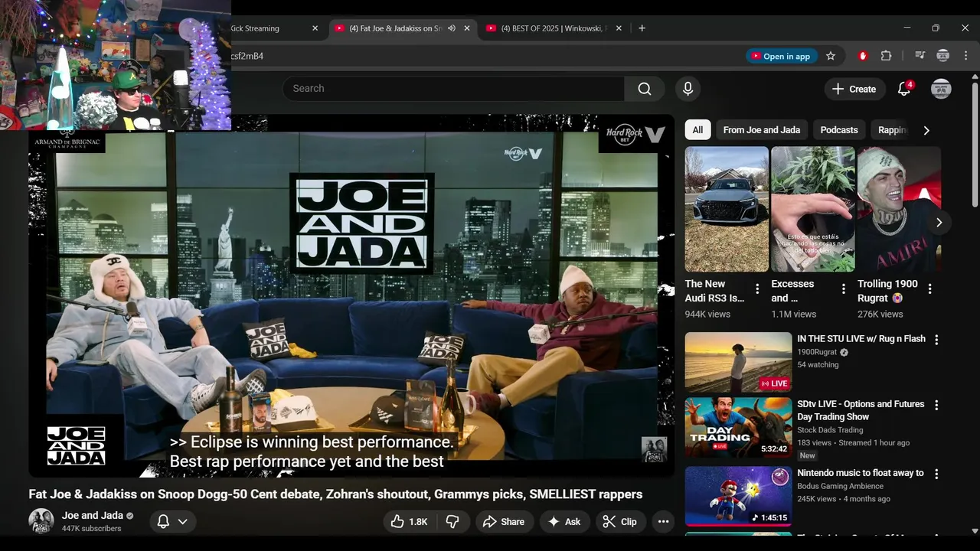
Task: Click Nintendo music to float away title
Action: [x=861, y=473]
